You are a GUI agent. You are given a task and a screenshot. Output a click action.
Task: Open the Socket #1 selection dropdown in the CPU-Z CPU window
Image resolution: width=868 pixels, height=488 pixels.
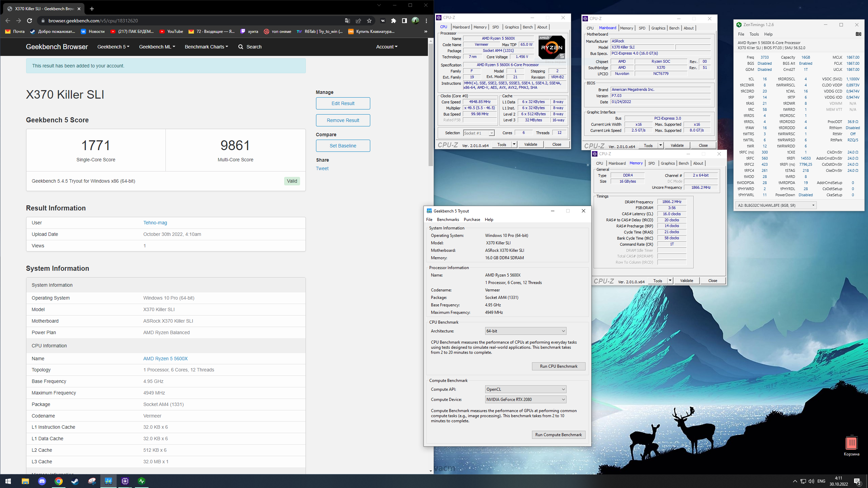coord(479,133)
